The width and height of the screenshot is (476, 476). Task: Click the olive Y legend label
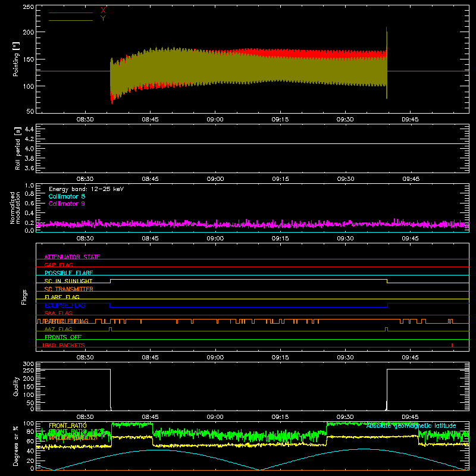(x=103, y=18)
